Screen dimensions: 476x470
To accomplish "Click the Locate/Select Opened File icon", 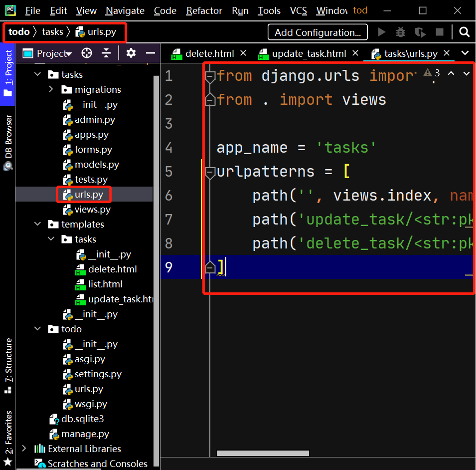I will [x=87, y=53].
